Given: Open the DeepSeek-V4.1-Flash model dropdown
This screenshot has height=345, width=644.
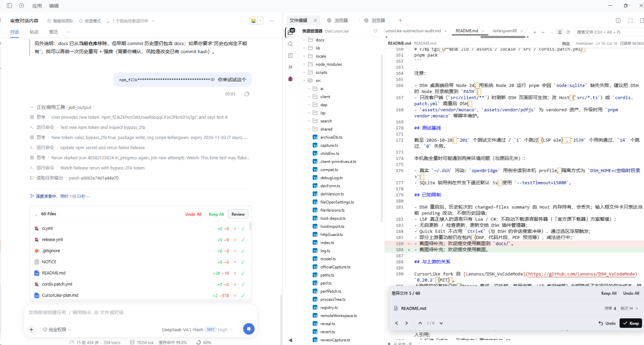Looking at the screenshot, I should [197, 330].
